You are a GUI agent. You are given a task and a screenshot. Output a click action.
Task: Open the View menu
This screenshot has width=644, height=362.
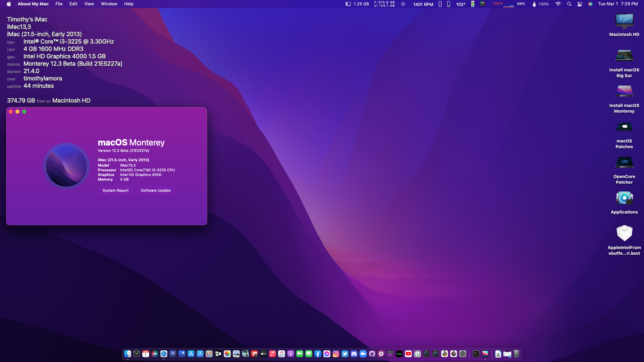point(89,4)
